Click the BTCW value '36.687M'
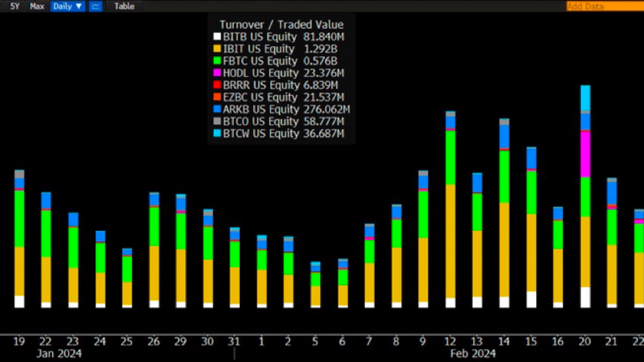Viewport: 644px width, 362px height. pos(323,134)
